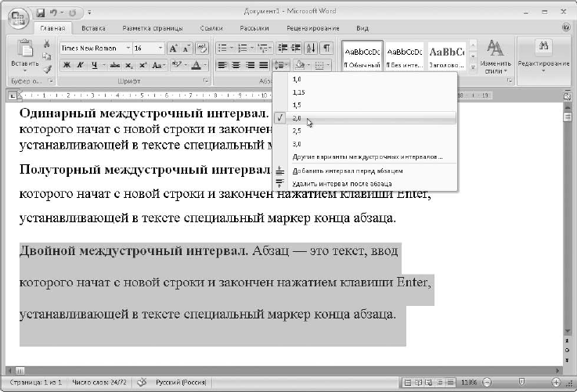Select 1,0 line spacing
577x392 pixels.
tap(296, 79)
